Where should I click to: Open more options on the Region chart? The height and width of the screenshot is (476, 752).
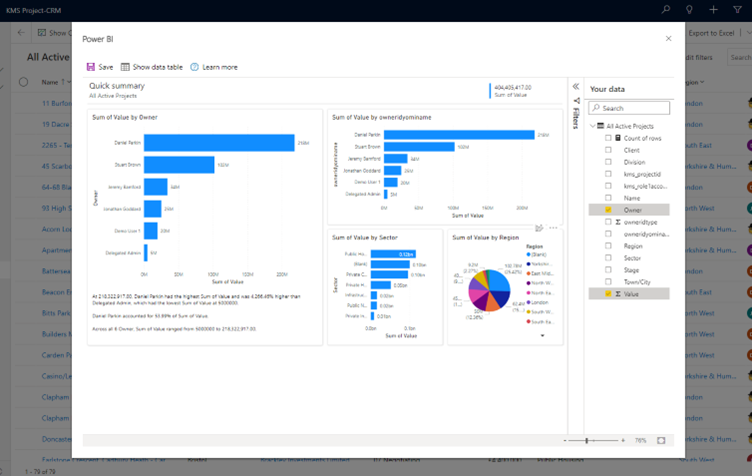pyautogui.click(x=553, y=228)
